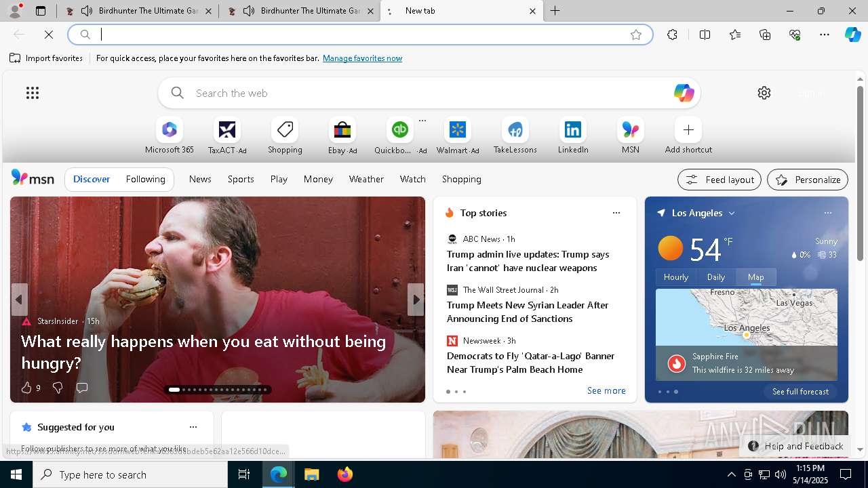Open the Quickbooks ad shortcut
This screenshot has height=488, width=868.
tap(400, 136)
